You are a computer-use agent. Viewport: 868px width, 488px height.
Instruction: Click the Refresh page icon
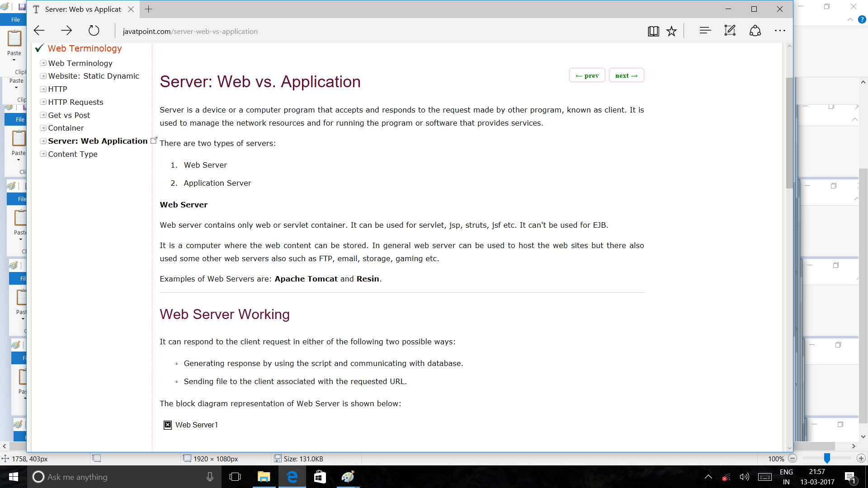(x=94, y=31)
